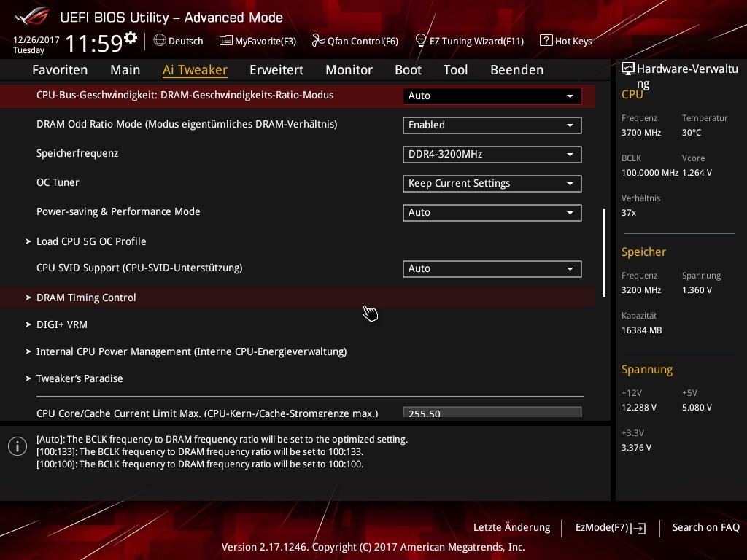
Task: Click the Version 2.17.1246 copyright text
Action: pyautogui.click(x=373, y=547)
